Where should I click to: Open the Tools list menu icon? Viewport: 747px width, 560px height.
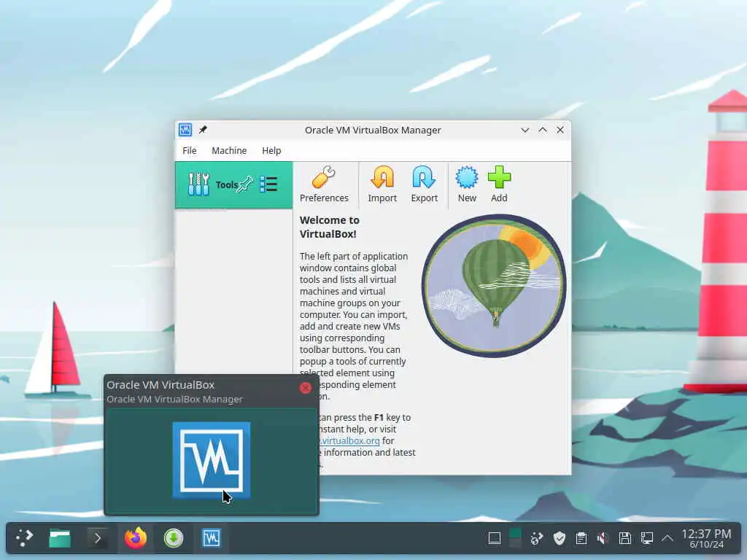[x=268, y=184]
